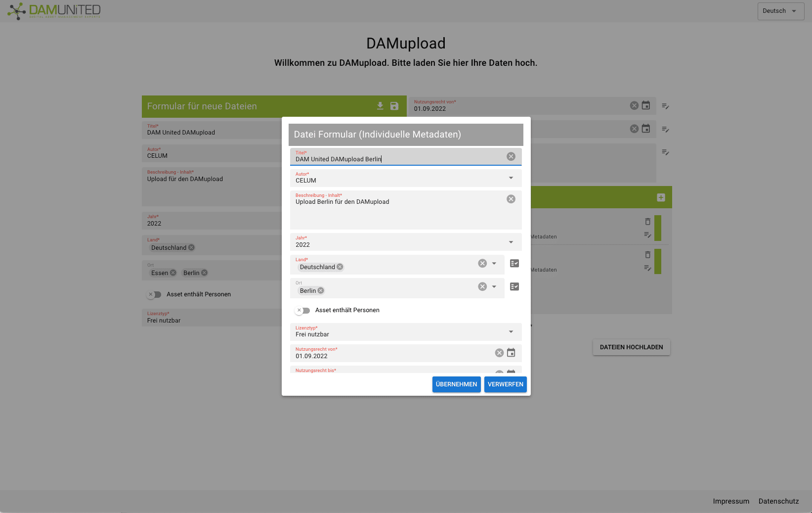Click download icon in Formular für neue Dateien header
The width and height of the screenshot is (812, 513).
[380, 106]
